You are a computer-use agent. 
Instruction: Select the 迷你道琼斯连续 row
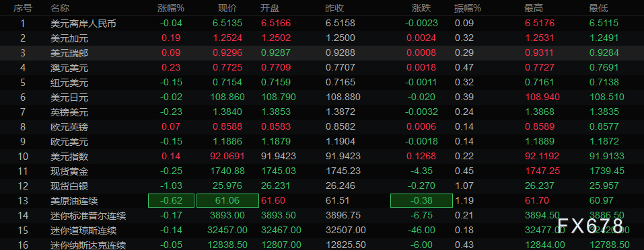pyautogui.click(x=322, y=230)
